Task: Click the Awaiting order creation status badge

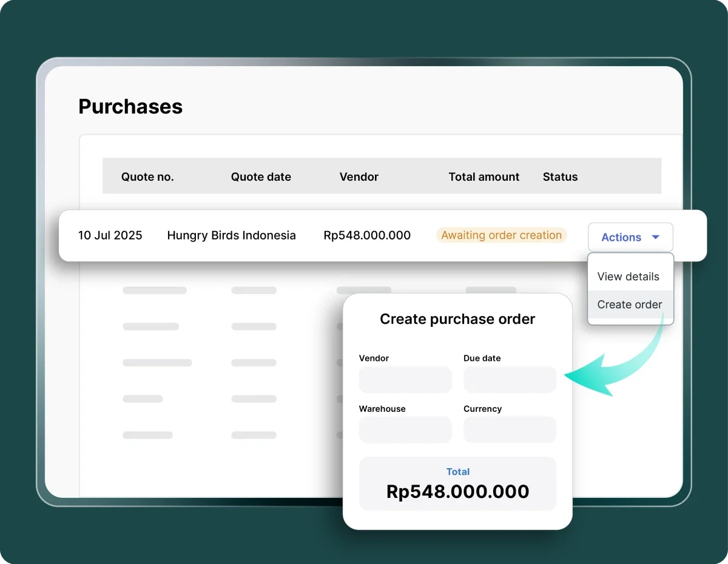Action: click(x=501, y=235)
